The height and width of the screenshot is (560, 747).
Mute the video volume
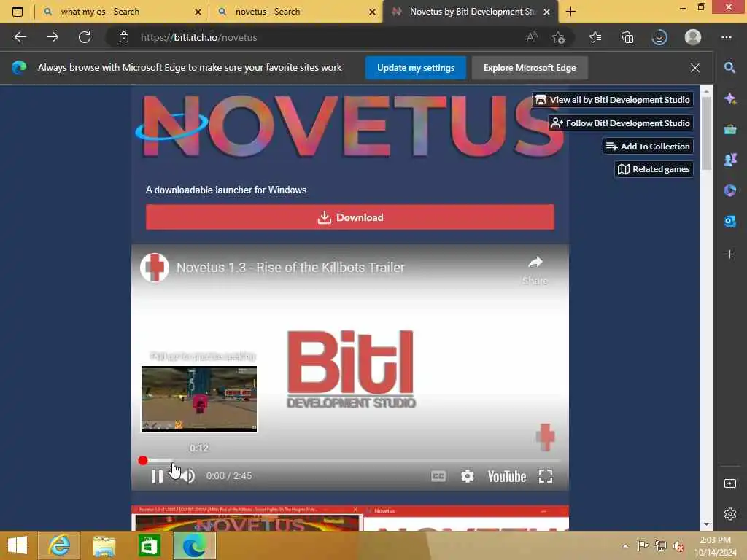pyautogui.click(x=188, y=476)
